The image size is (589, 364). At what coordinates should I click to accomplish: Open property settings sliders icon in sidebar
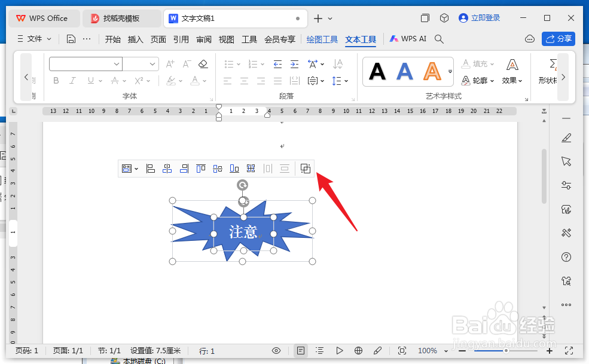point(566,185)
